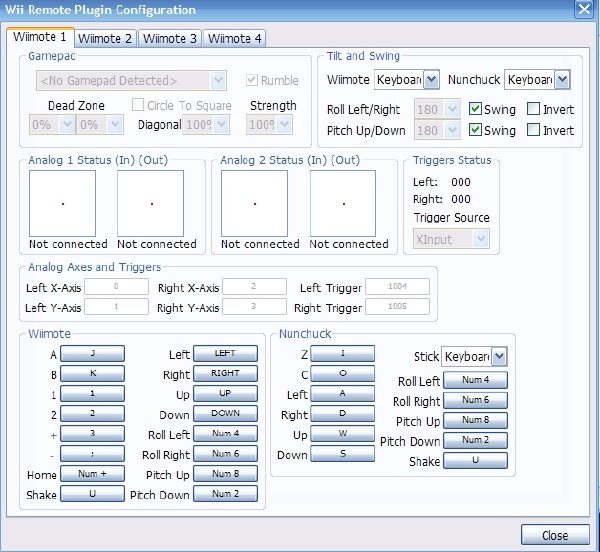Switch to the Wiimote 3 tab
Viewport: 600px width, 552px height.
tap(170, 38)
